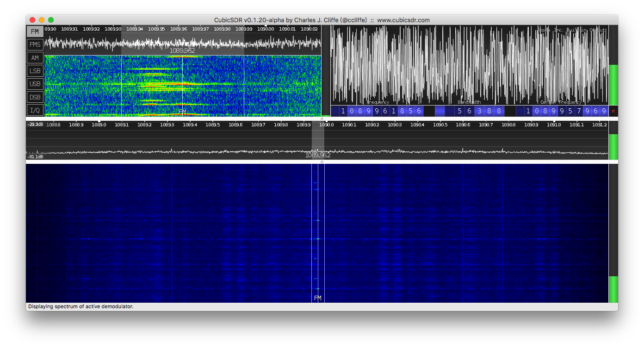The image size is (644, 348).
Task: Click the 1089.5 label on main frequency scale
Action: click(x=212, y=124)
